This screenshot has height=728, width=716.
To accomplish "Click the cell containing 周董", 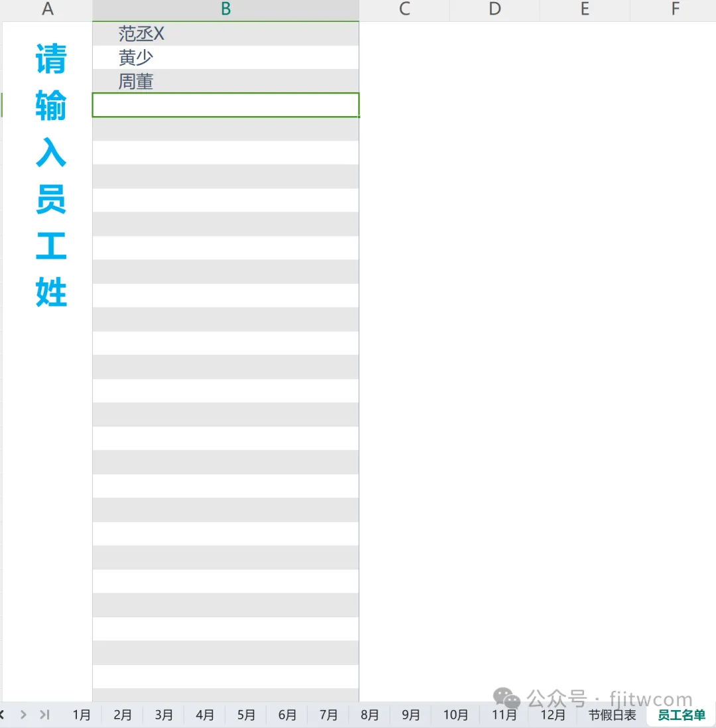I will pos(225,82).
